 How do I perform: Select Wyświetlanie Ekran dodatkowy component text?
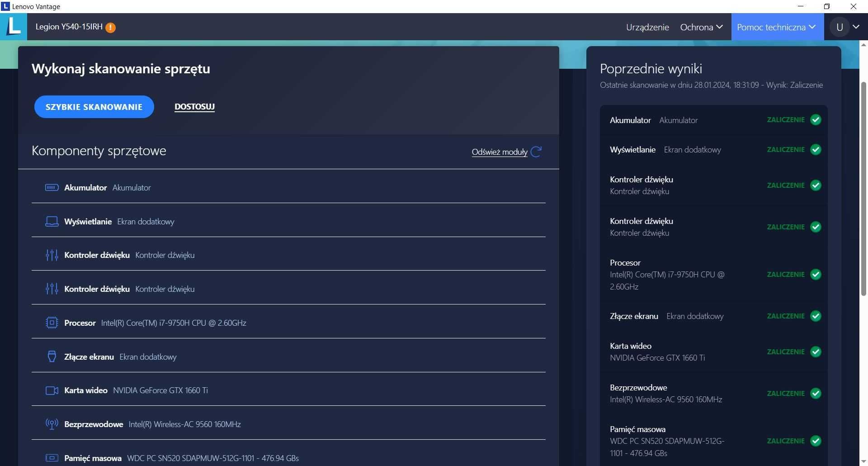[119, 221]
